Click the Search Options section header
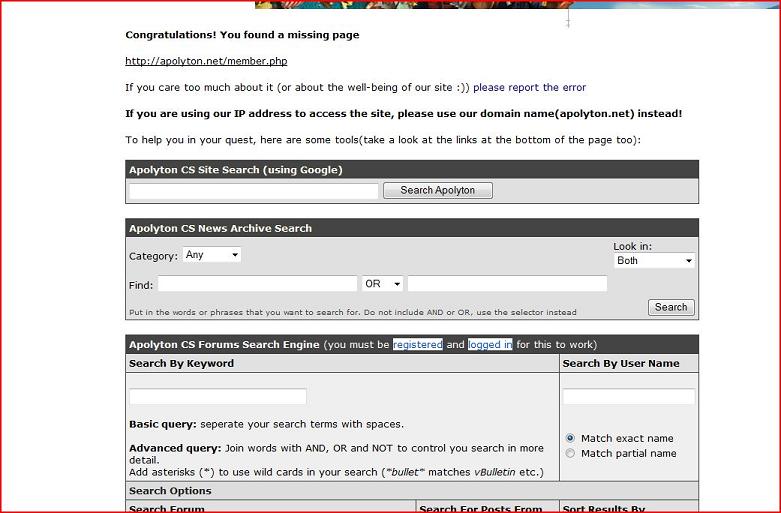Image resolution: width=781 pixels, height=513 pixels. pyautogui.click(x=170, y=491)
